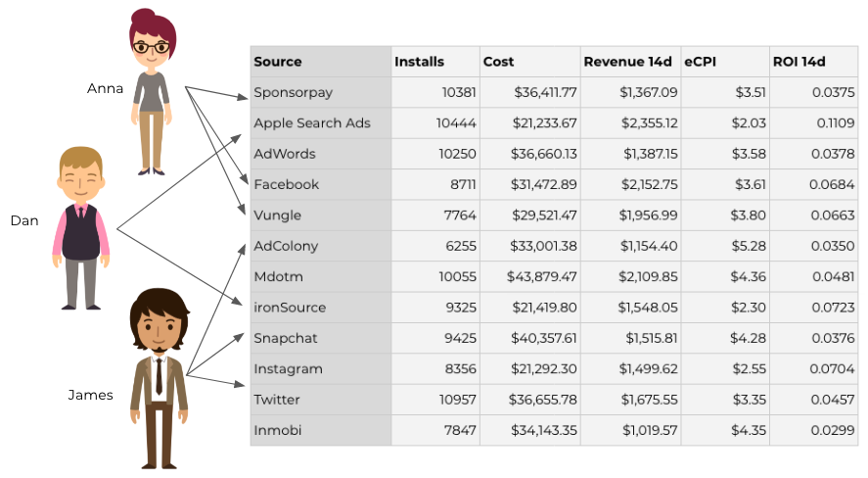868x478 pixels.
Task: Click the Source column header
Action: tap(278, 62)
